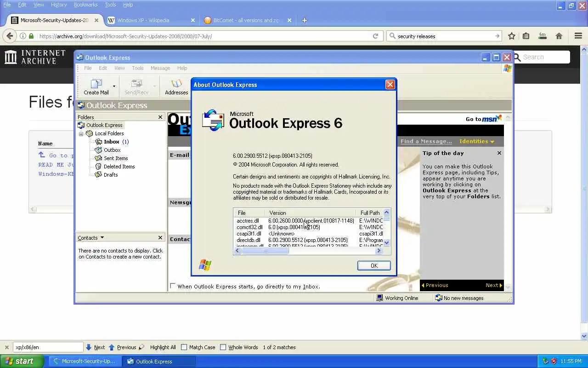Image resolution: width=588 pixels, height=368 pixels.
Task: Select Outlook Express root folder in tree
Action: click(104, 125)
